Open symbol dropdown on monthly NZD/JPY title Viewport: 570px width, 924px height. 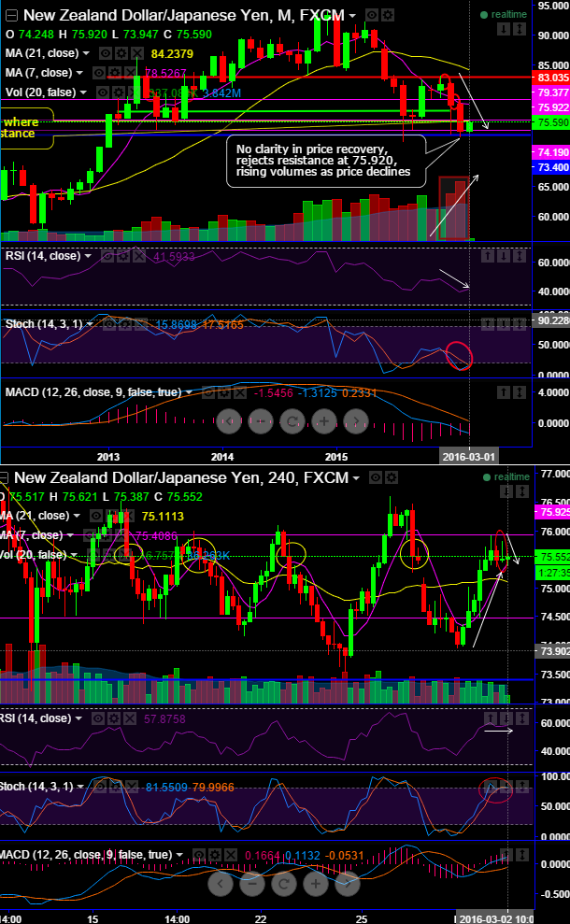point(352,16)
